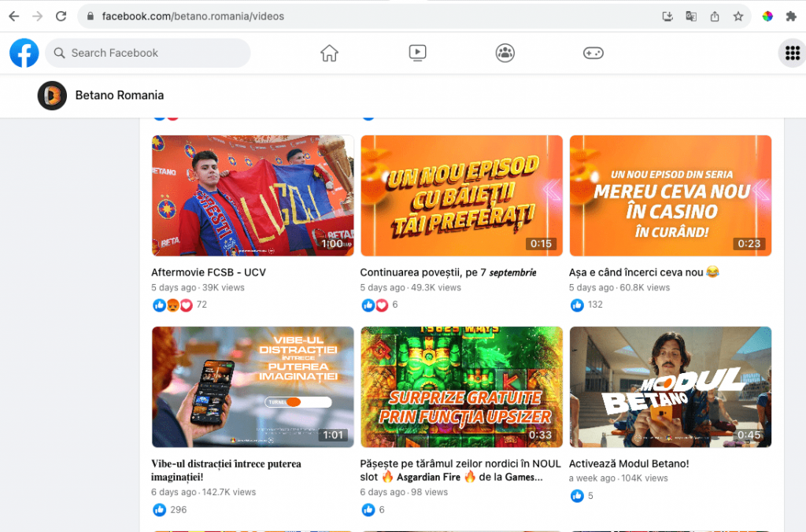The width and height of the screenshot is (806, 532).
Task: Open the extensions puzzle piece icon
Action: click(x=791, y=17)
